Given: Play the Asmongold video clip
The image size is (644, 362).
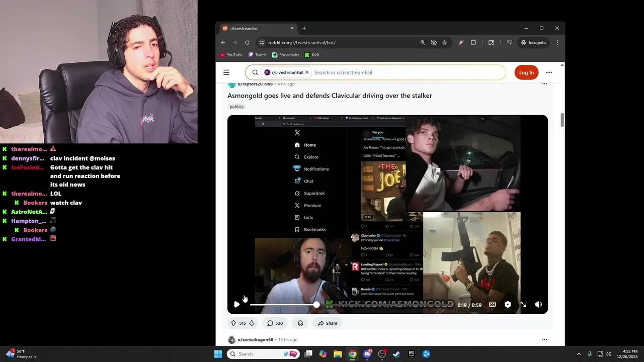Looking at the screenshot, I should click(236, 304).
